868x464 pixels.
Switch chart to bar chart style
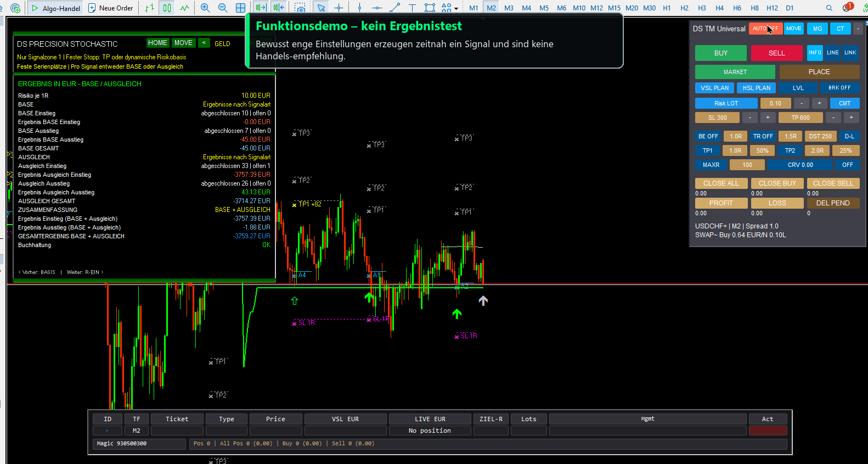point(149,8)
